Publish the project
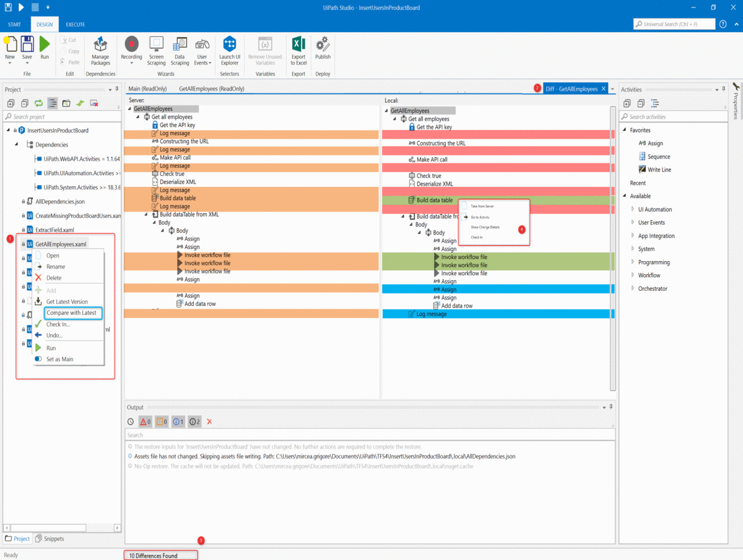743x560 pixels. [323, 48]
